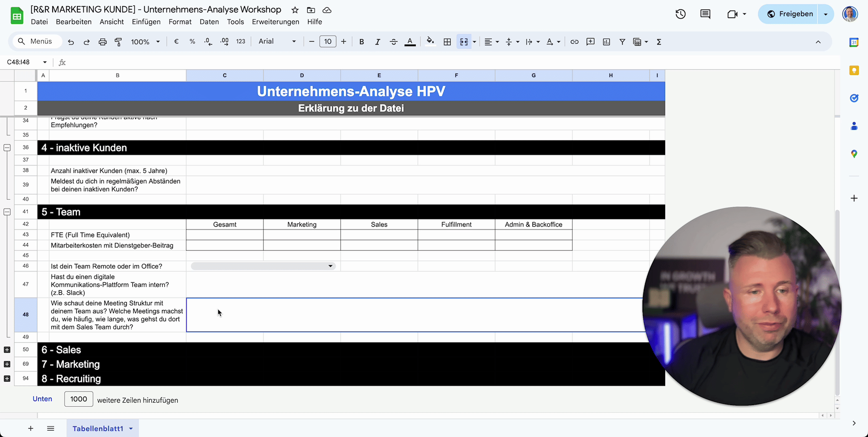
Task: Toggle merge cells button
Action: pyautogui.click(x=464, y=42)
